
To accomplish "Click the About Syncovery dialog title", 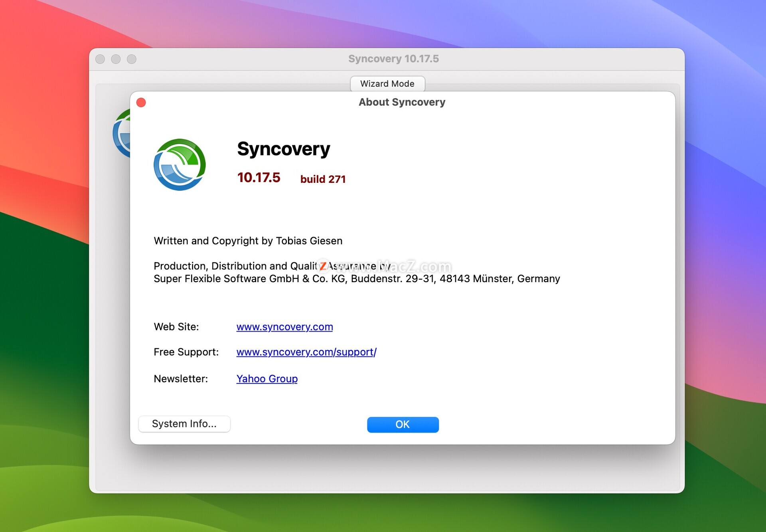I will pos(402,102).
